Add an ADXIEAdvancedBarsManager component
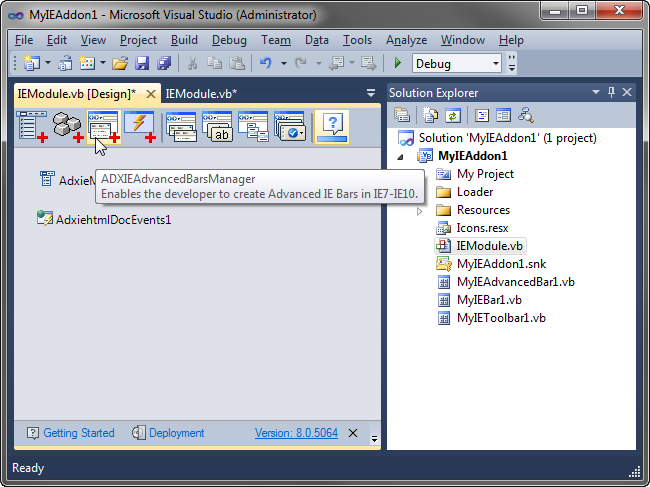The image size is (650, 487). click(104, 127)
